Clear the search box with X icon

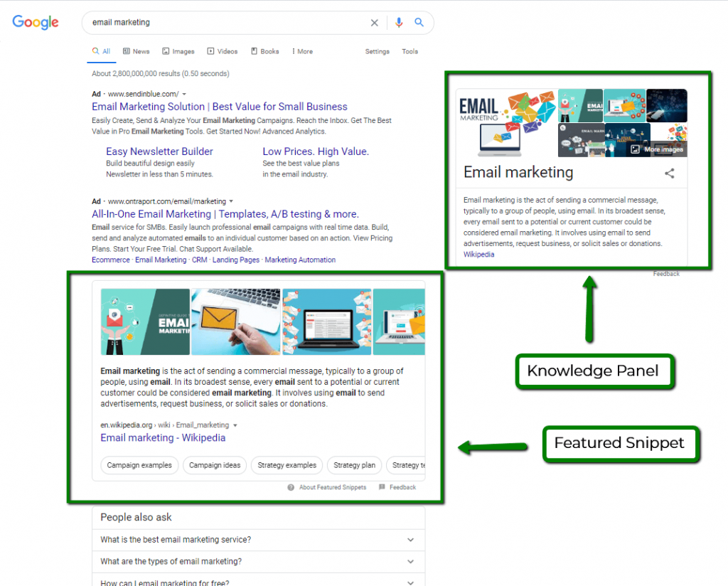(375, 23)
